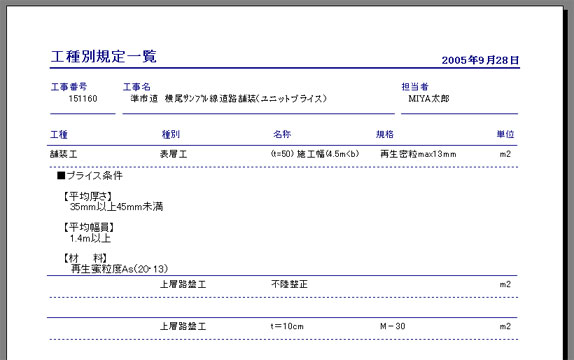Click the ■プライス条件 heading
The image size is (574, 360).
coord(90,176)
